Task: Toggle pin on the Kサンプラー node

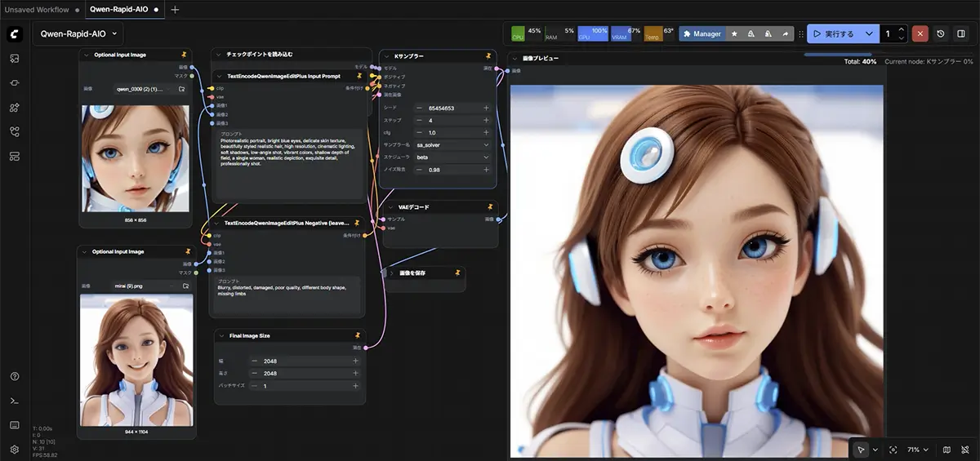Action: coord(488,56)
